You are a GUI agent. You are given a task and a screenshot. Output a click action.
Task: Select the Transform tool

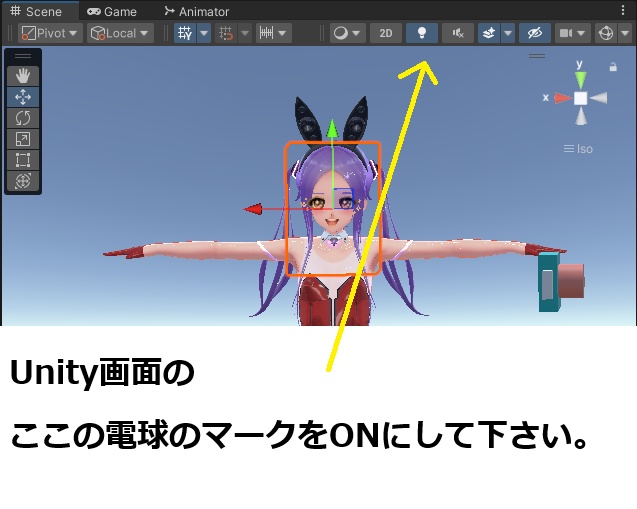click(x=23, y=181)
